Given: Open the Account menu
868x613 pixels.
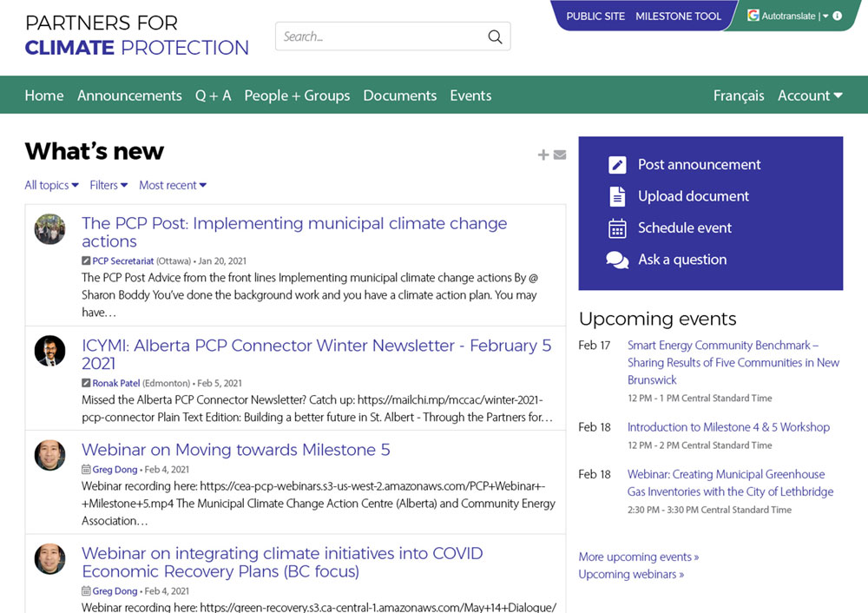Looking at the screenshot, I should tap(809, 96).
